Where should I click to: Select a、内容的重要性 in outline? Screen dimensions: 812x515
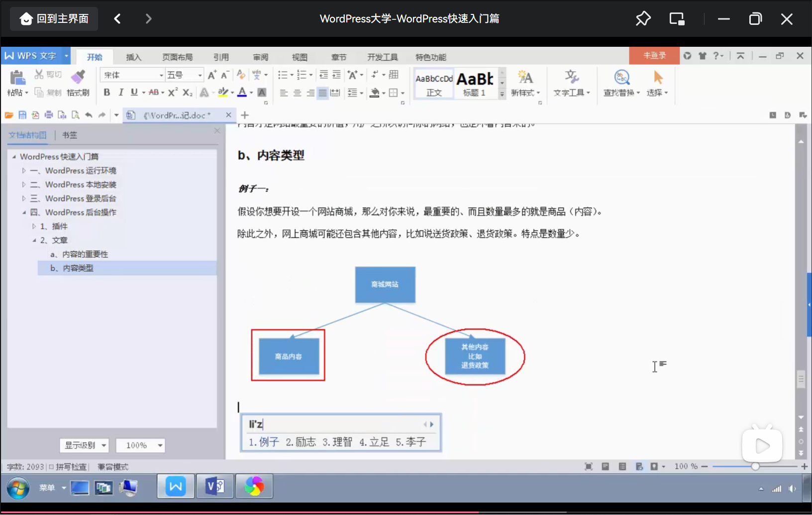[79, 254]
